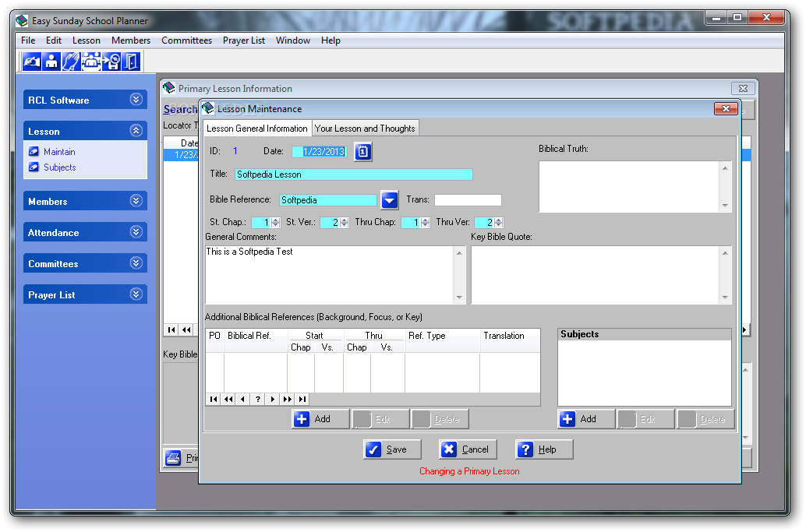Click the question mark navigator button
Image resolution: width=806 pixels, height=532 pixels.
point(257,399)
